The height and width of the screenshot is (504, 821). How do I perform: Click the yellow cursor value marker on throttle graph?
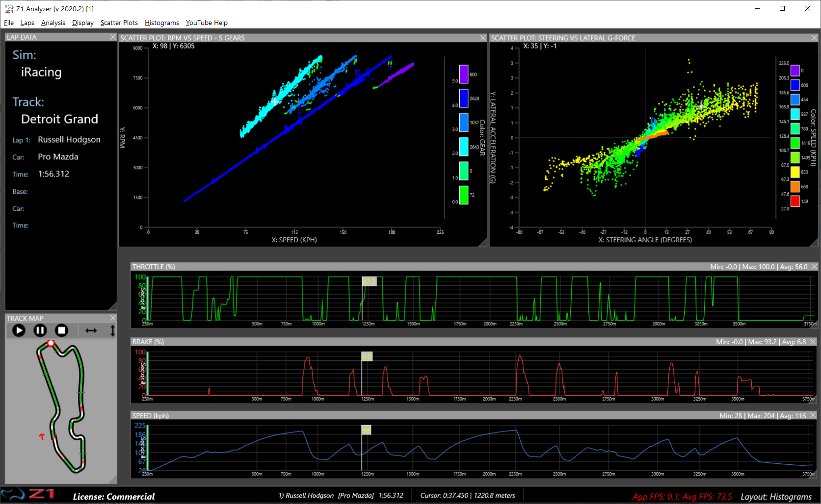[369, 281]
